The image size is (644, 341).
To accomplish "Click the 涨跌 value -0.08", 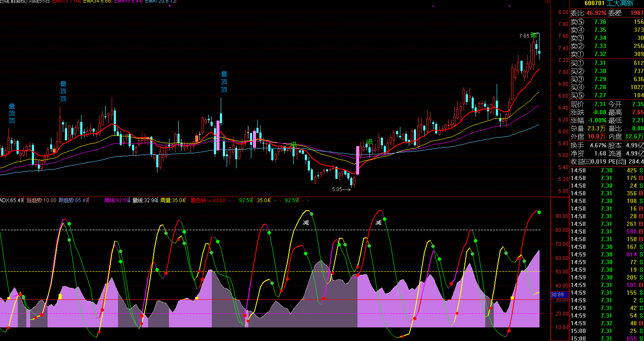I will click(x=599, y=113).
